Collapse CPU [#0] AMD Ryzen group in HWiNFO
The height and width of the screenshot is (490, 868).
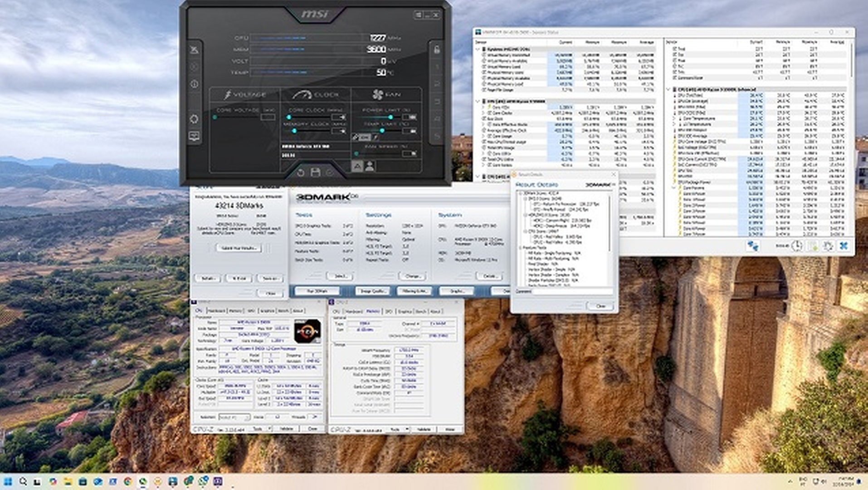pos(478,101)
